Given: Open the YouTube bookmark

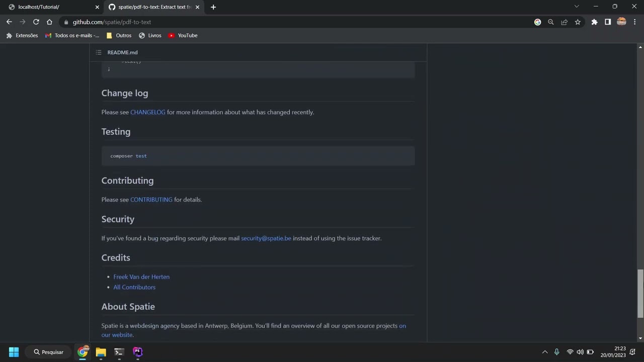Looking at the screenshot, I should tap(183, 36).
